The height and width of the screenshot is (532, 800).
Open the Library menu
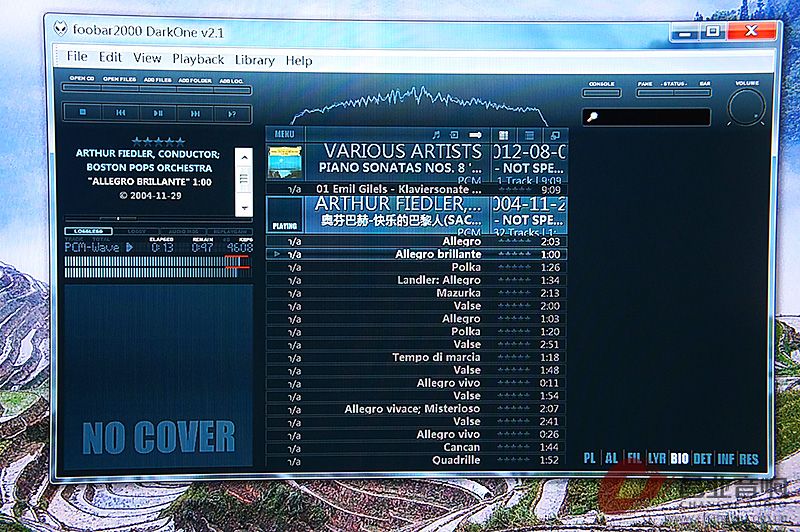pos(255,60)
